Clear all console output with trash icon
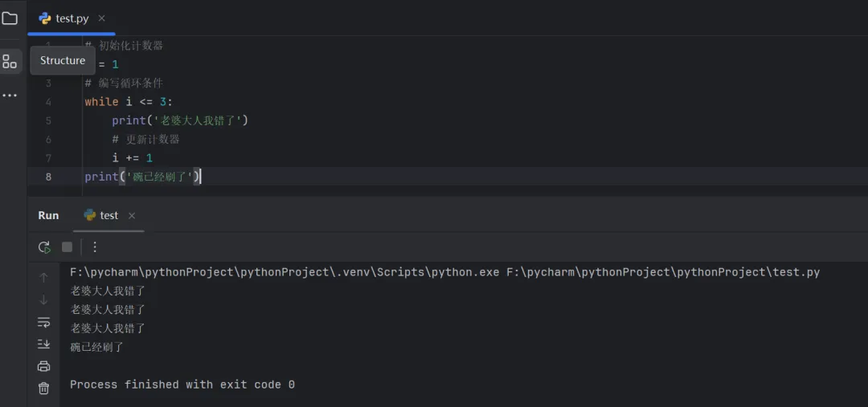The width and height of the screenshot is (868, 407). pos(44,389)
